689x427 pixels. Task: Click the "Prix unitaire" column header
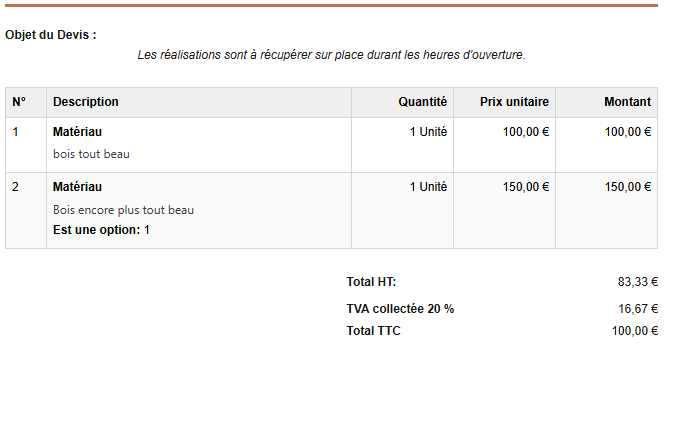(x=514, y=102)
